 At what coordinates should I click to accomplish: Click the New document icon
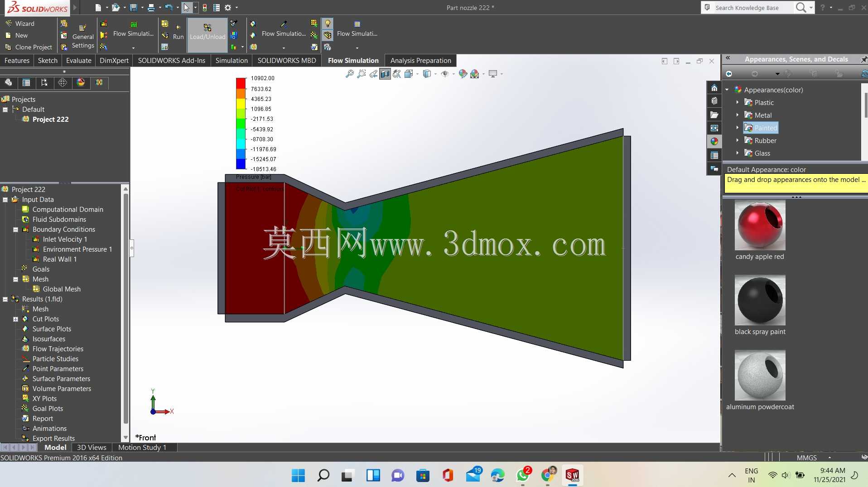coord(98,8)
